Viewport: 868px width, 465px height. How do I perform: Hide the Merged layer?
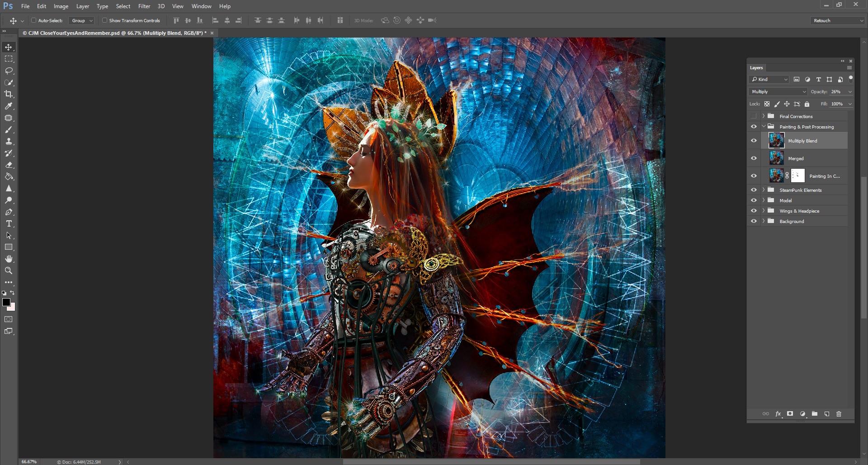pyautogui.click(x=754, y=158)
